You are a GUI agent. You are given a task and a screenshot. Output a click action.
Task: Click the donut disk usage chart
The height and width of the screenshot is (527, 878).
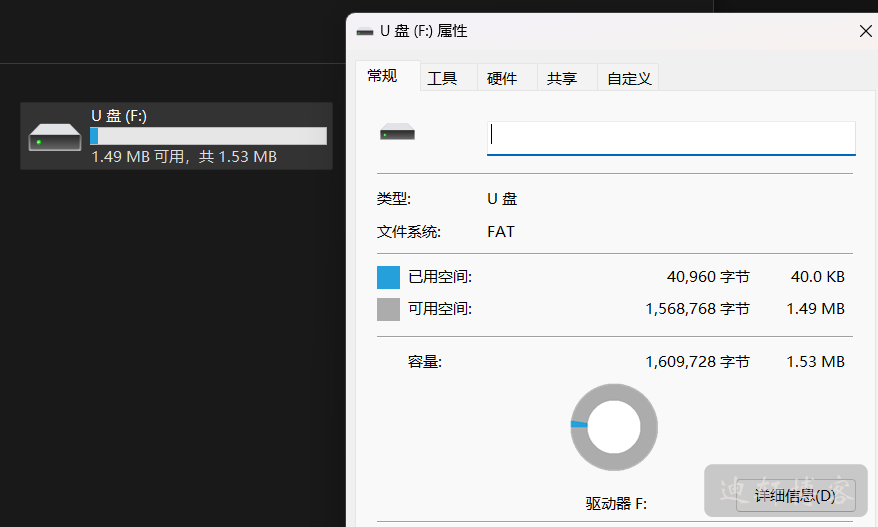coord(613,425)
